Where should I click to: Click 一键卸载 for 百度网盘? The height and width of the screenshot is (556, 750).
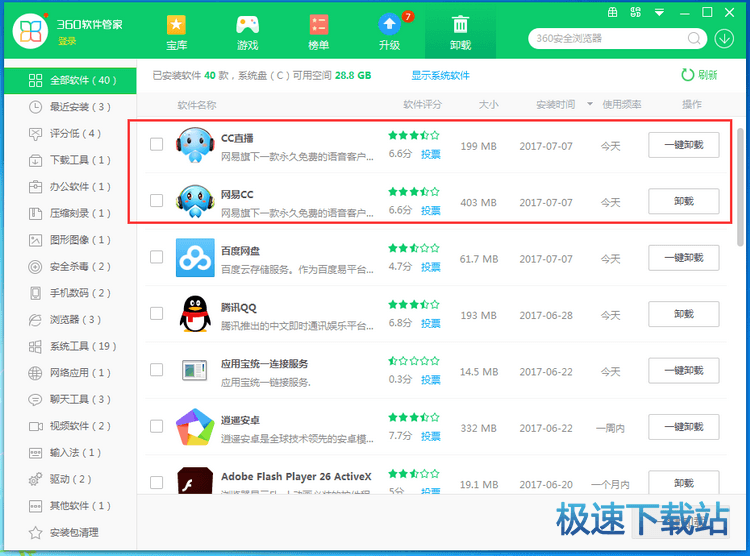[x=684, y=258]
